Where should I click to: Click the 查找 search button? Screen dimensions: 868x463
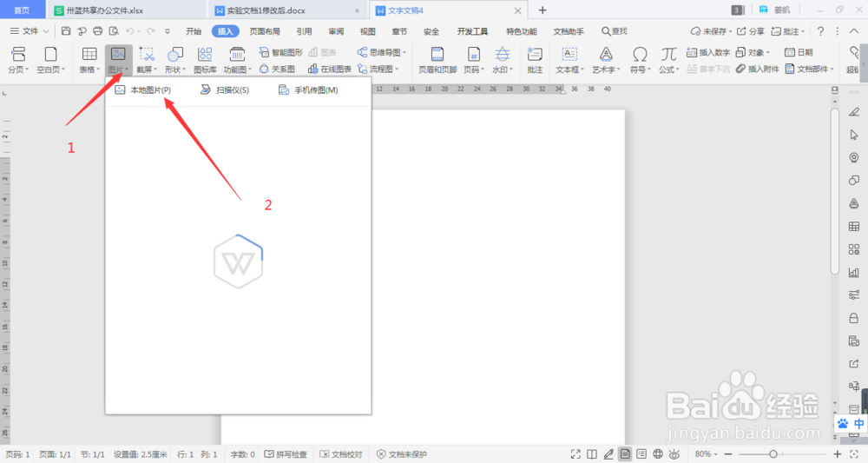pyautogui.click(x=615, y=31)
